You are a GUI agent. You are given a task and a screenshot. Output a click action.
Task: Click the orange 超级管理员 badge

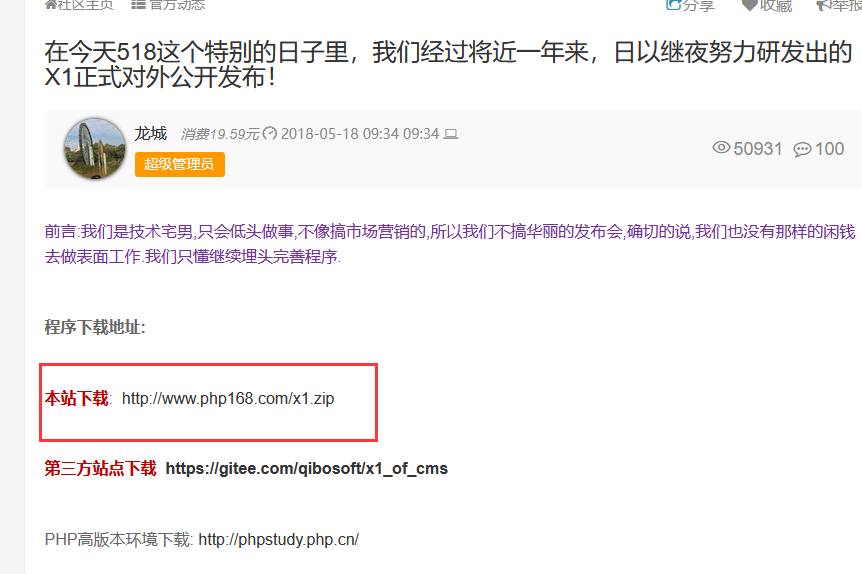[180, 164]
